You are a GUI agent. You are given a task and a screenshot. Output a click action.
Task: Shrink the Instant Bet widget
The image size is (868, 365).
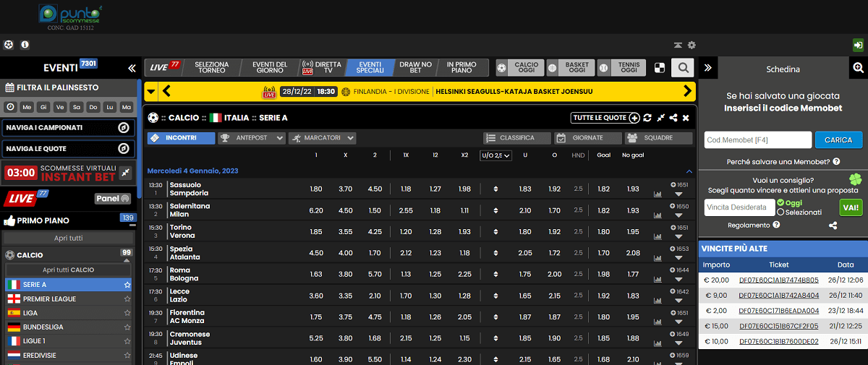[126, 173]
